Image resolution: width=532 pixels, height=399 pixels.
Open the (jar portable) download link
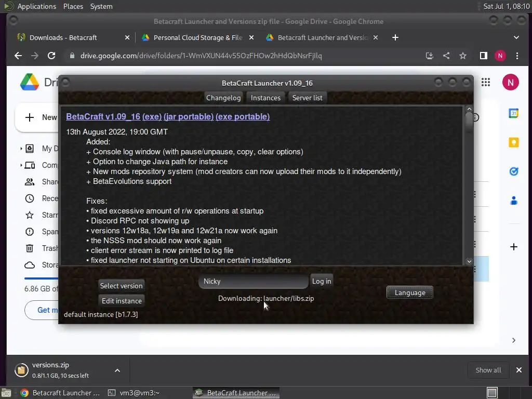click(x=189, y=117)
